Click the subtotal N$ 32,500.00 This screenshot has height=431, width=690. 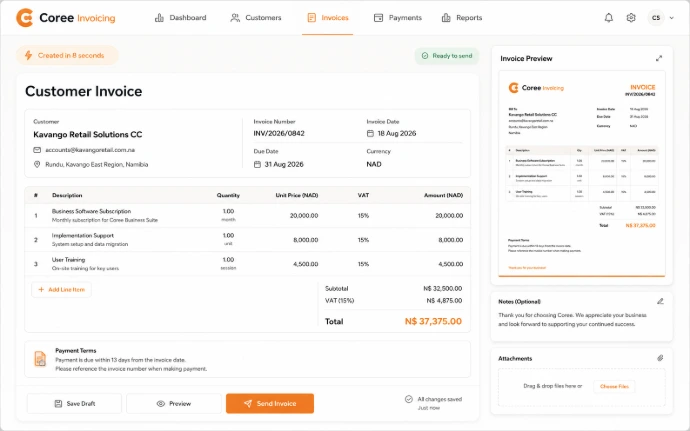click(x=442, y=289)
